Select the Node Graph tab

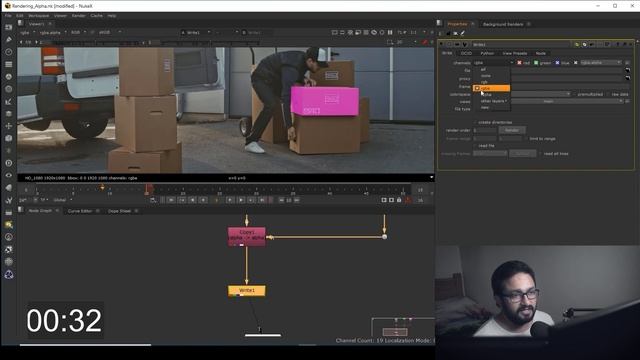tap(40, 211)
